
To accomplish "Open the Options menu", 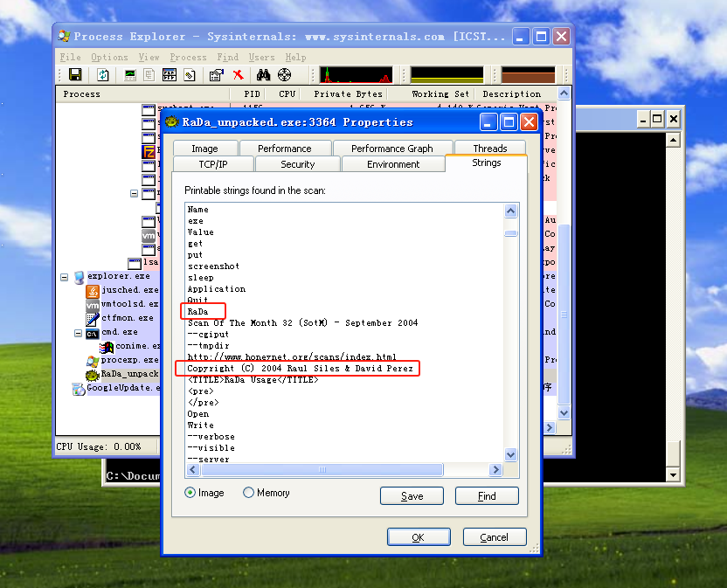I will pyautogui.click(x=109, y=57).
